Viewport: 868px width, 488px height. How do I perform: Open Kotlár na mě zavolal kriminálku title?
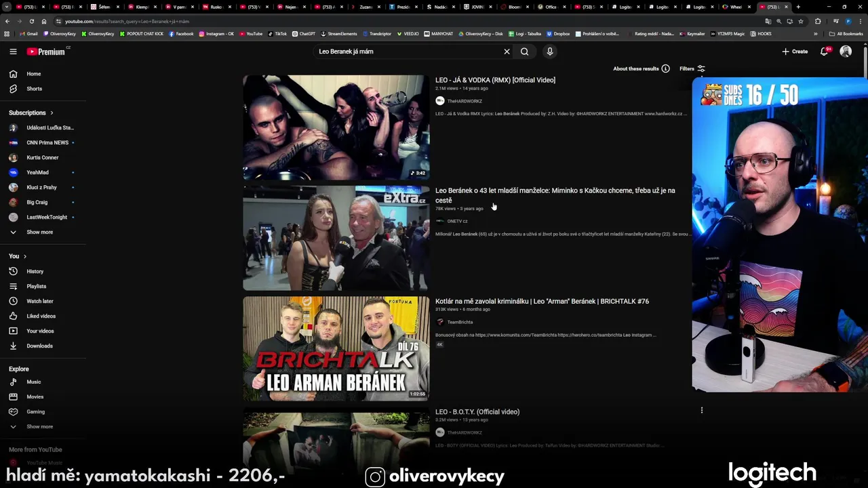tap(542, 301)
